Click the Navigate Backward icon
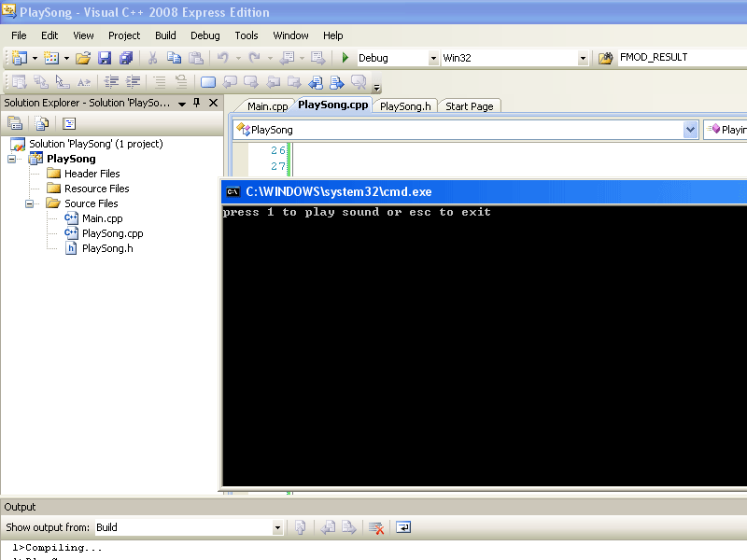This screenshot has height=560, width=747. 287,58
